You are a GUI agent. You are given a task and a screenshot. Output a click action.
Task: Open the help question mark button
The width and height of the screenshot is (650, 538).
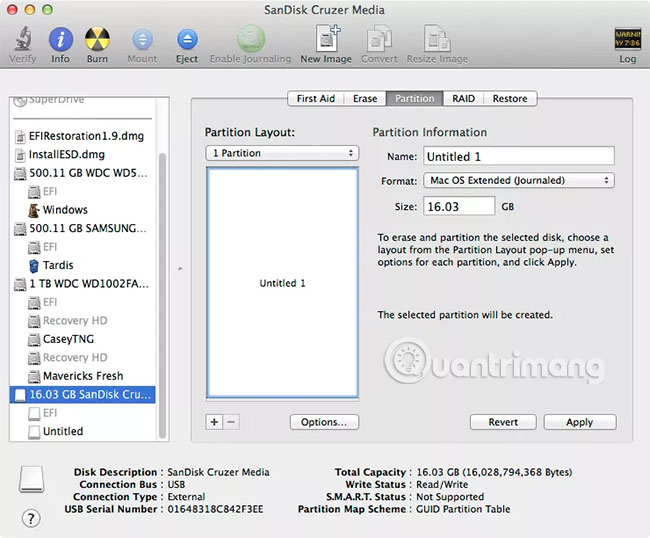[31, 518]
